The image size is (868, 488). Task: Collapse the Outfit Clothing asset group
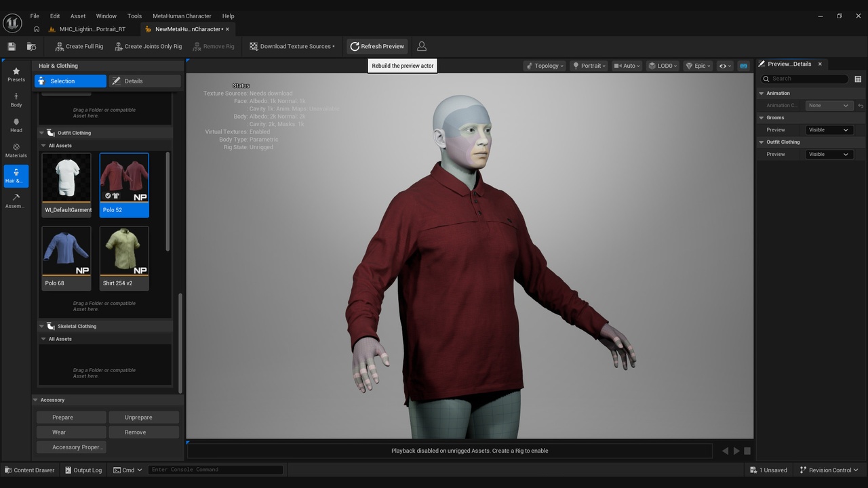41,133
